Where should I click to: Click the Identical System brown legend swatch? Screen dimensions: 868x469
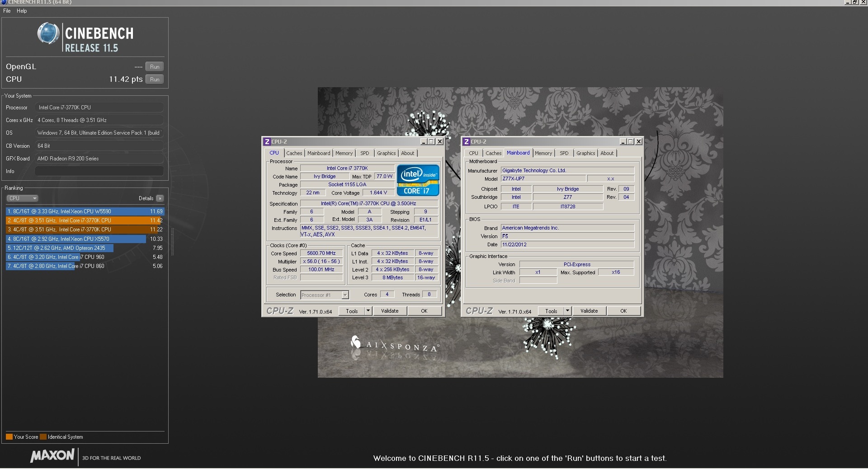click(43, 437)
